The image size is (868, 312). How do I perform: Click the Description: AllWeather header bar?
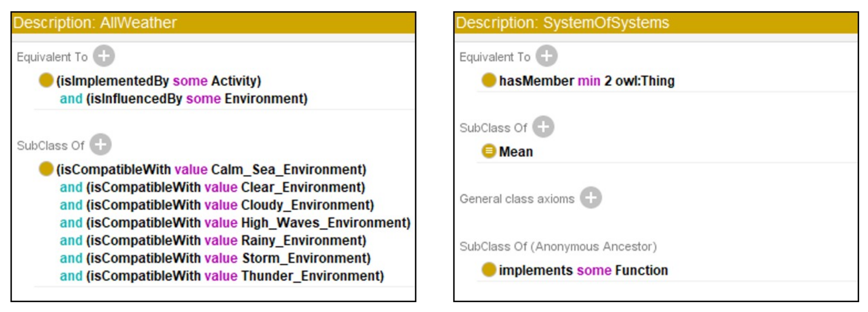[x=213, y=23]
